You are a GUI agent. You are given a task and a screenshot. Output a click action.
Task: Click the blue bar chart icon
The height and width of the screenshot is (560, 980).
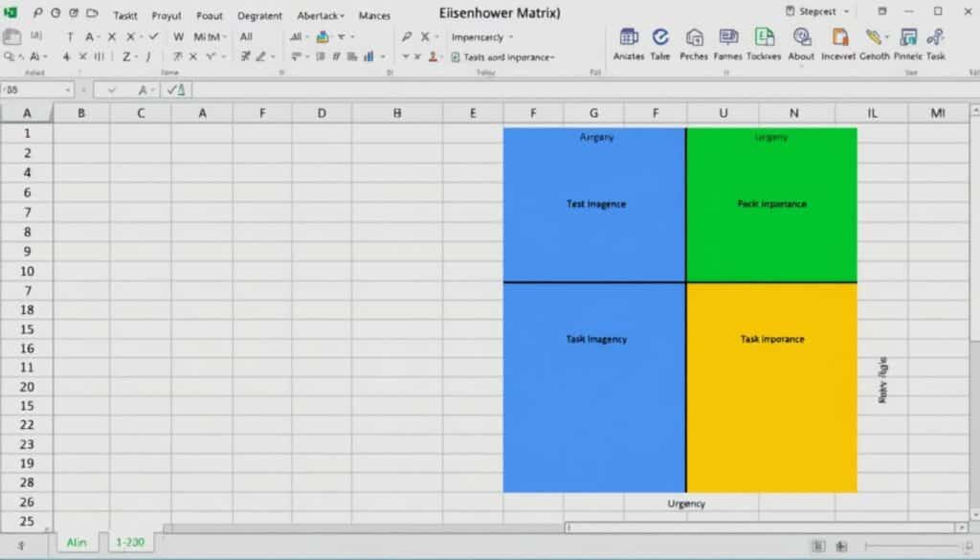(x=368, y=56)
